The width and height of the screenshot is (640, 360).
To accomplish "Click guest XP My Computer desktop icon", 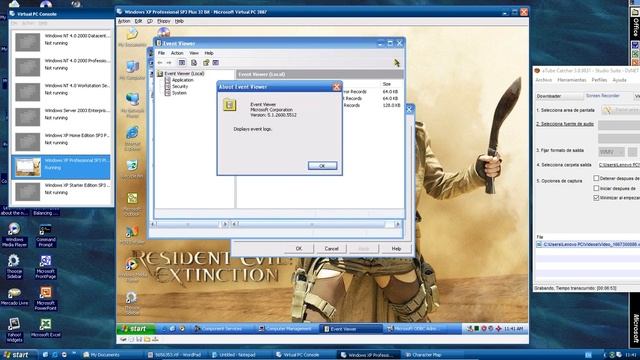I will click(133, 70).
